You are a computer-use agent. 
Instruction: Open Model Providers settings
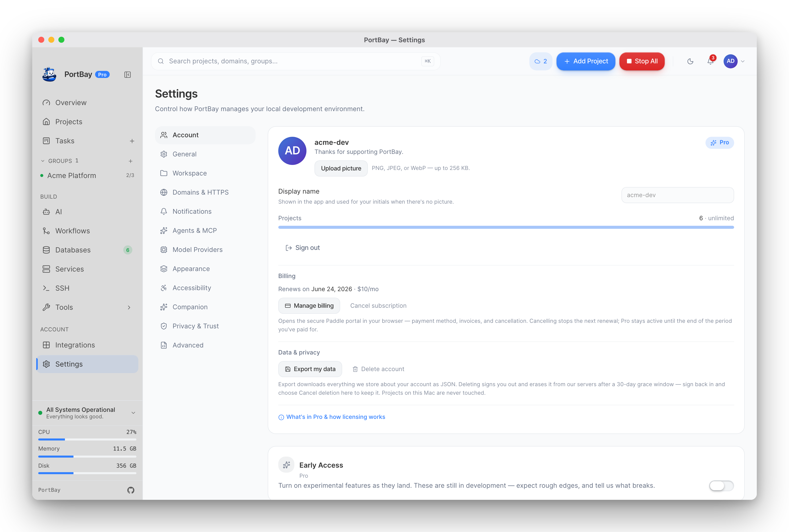click(x=205, y=250)
